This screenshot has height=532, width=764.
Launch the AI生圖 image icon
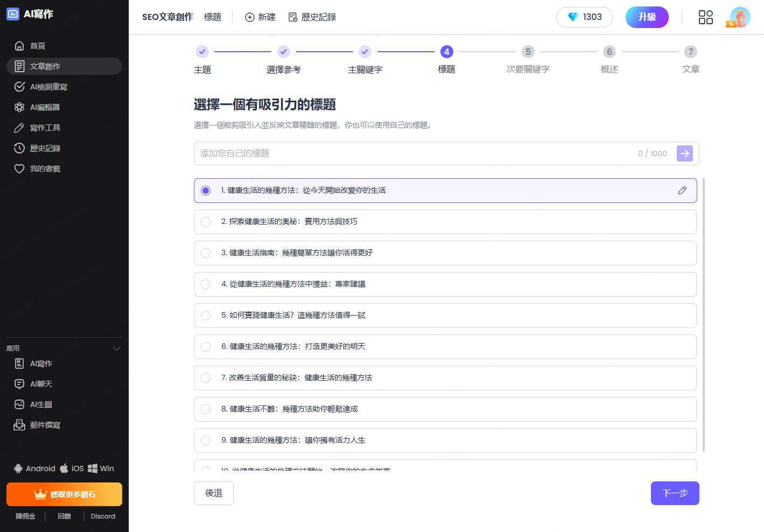point(19,404)
